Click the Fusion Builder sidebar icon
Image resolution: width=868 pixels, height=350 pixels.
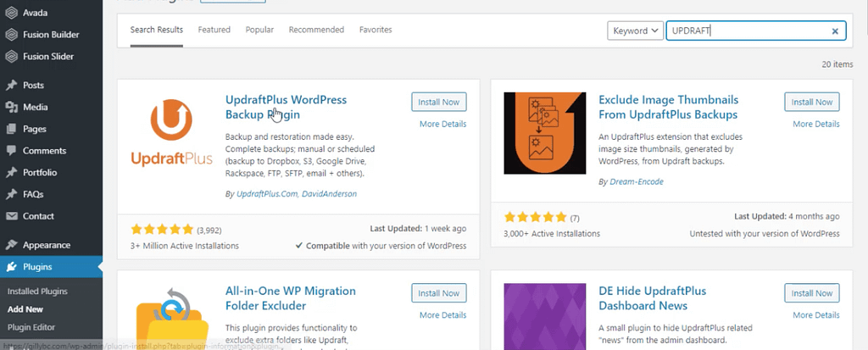click(x=11, y=35)
